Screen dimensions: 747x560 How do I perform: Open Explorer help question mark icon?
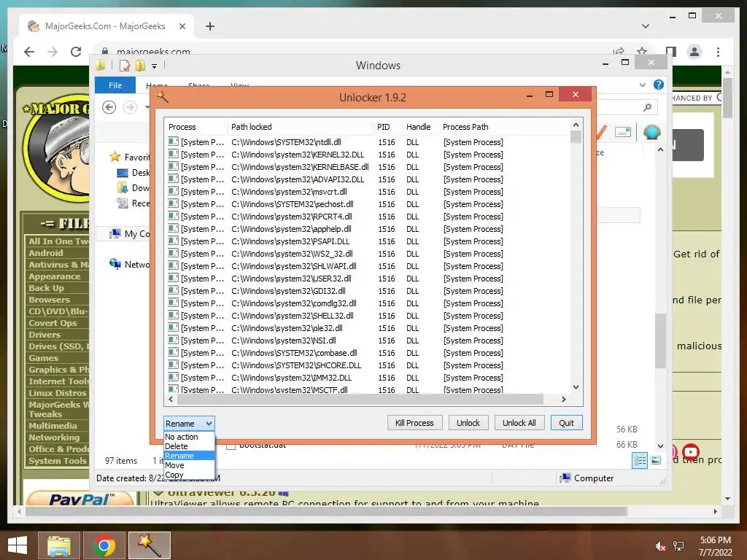pyautogui.click(x=659, y=85)
